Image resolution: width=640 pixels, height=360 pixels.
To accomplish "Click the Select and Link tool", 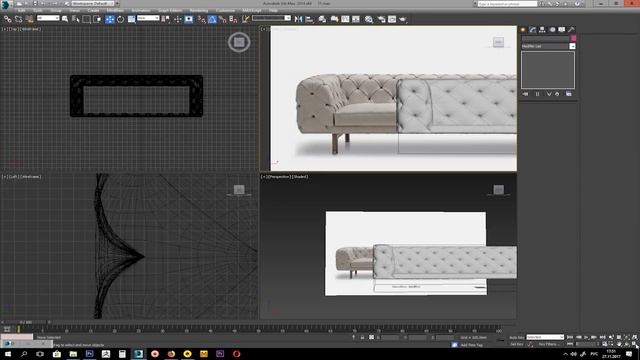I will (x=7, y=19).
